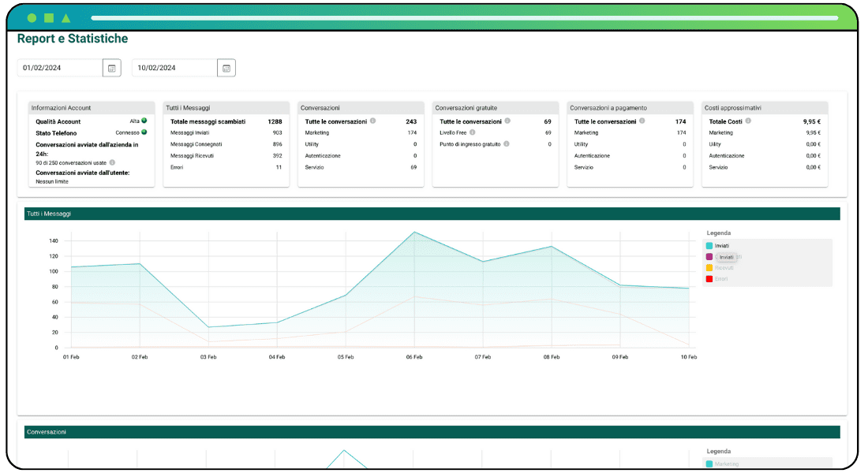The image size is (868, 473).
Task: Click the green status dot next to 'Connesso'
Action: click(x=144, y=132)
